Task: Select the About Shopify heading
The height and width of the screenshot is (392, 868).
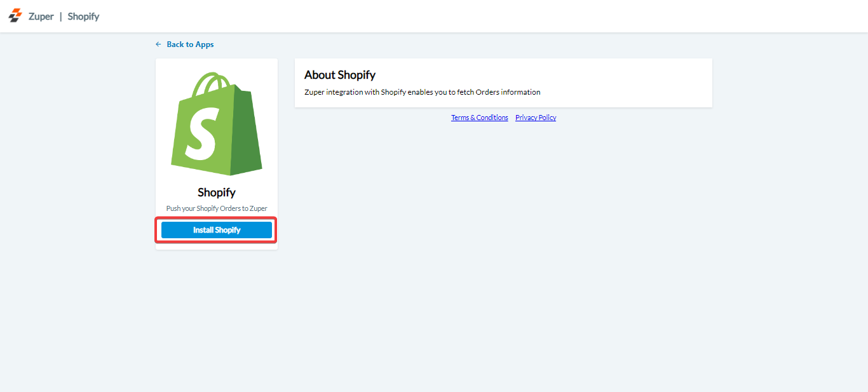Action: click(340, 75)
